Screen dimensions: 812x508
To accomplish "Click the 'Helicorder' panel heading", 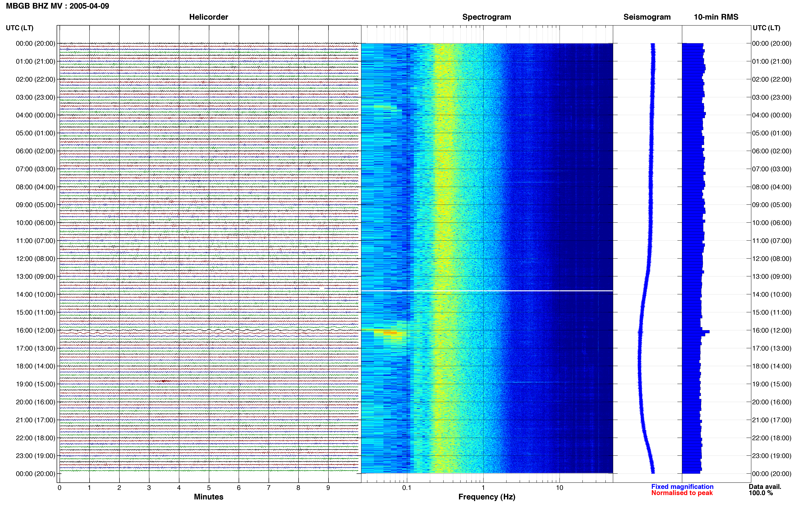I will tap(209, 17).
